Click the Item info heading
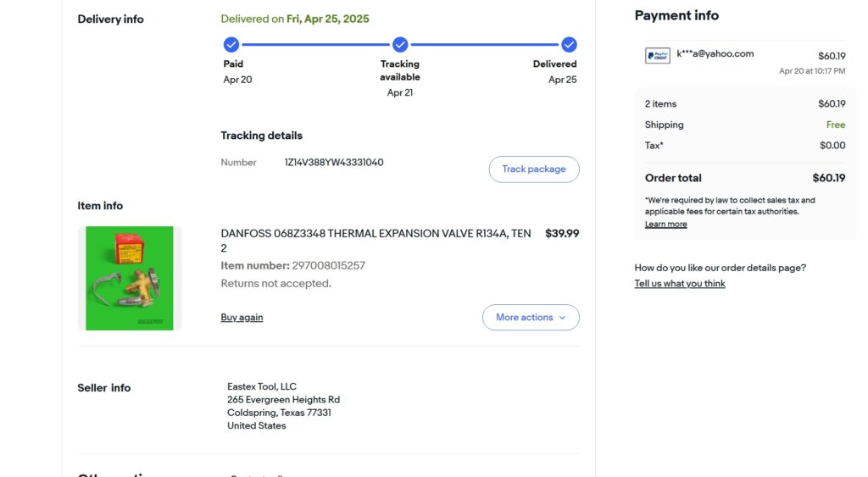 (100, 206)
